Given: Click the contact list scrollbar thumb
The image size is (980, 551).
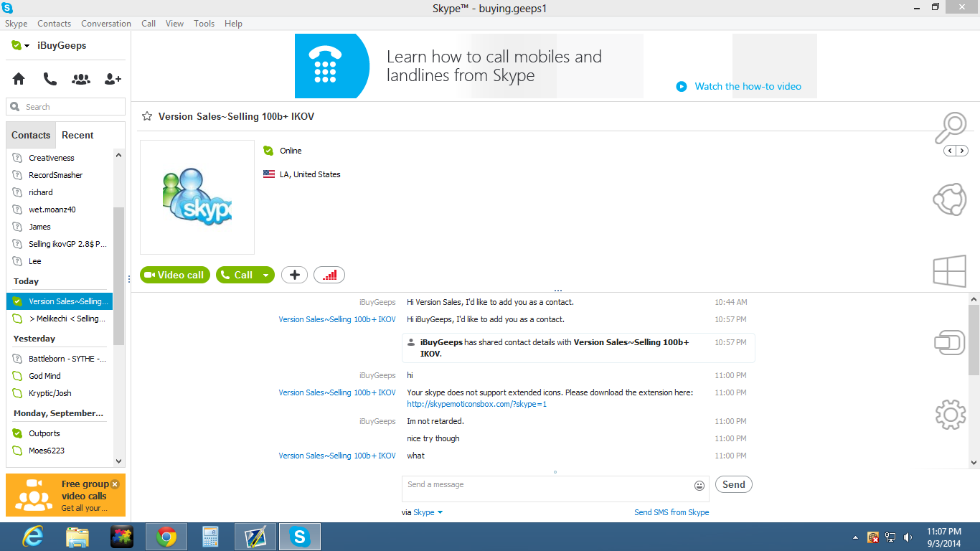Looking at the screenshot, I should (119, 276).
